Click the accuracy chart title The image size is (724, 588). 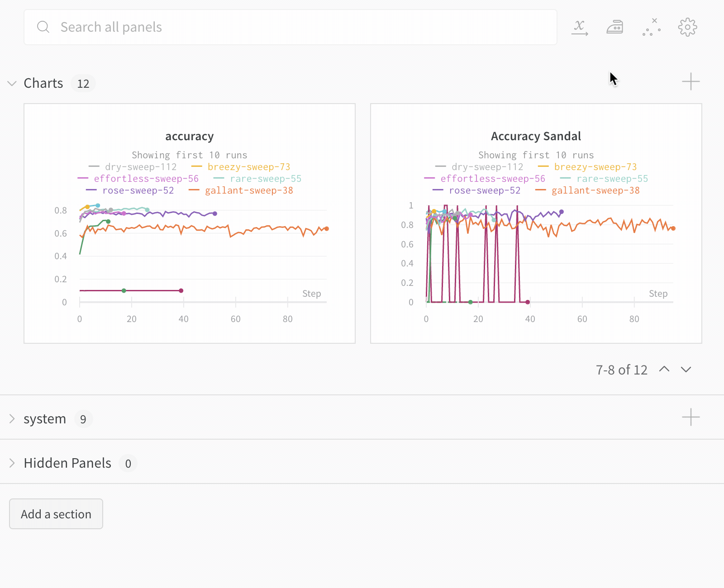coord(189,136)
